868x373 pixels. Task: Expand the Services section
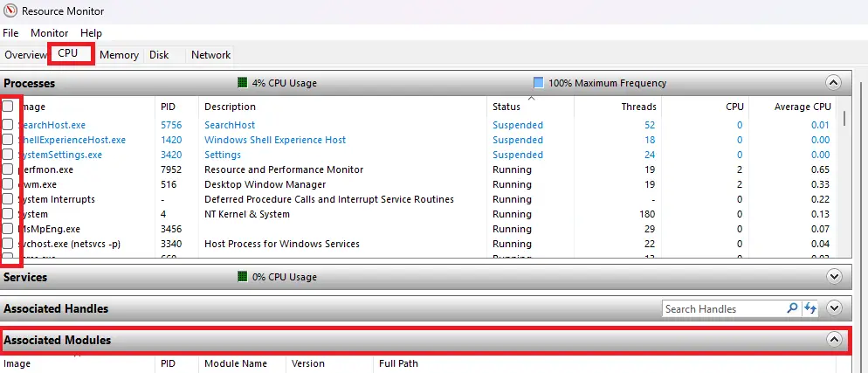[x=833, y=277]
